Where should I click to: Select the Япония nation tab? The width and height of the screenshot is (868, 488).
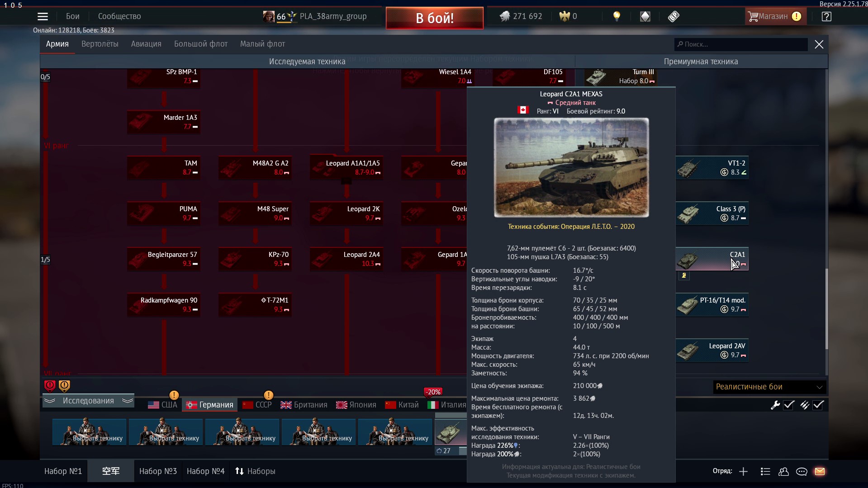coord(356,405)
